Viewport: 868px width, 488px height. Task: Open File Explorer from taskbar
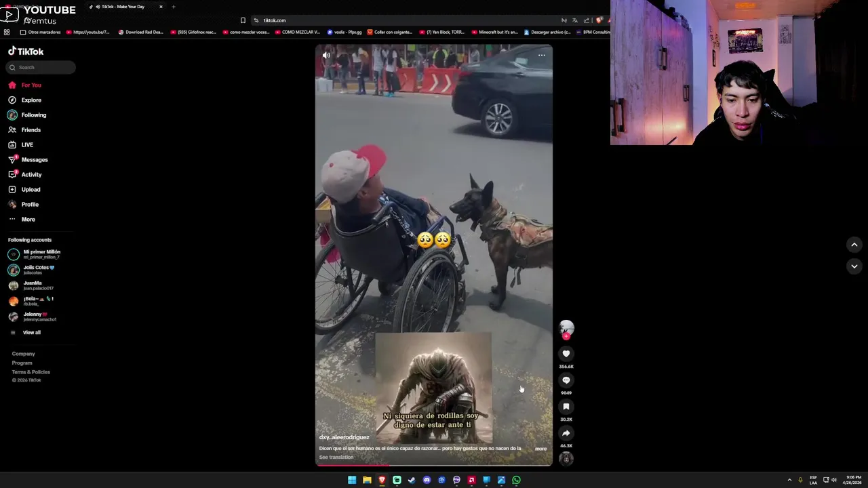point(367,480)
